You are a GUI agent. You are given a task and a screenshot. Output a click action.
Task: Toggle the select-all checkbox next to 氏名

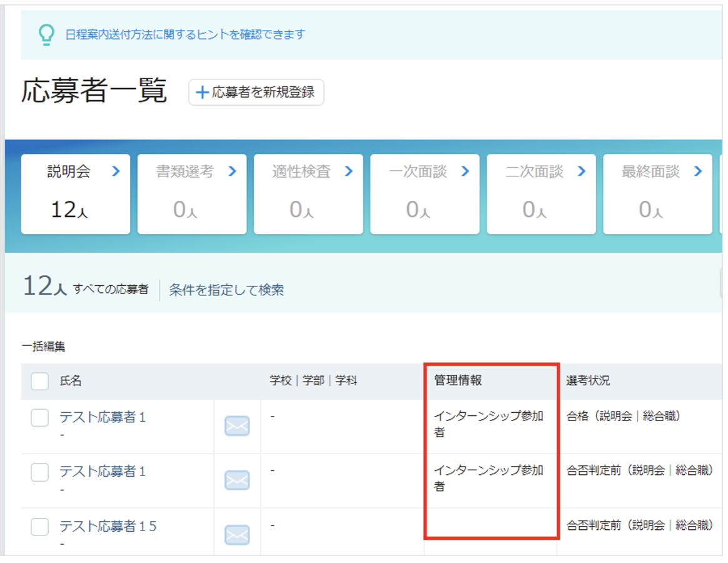click(39, 381)
